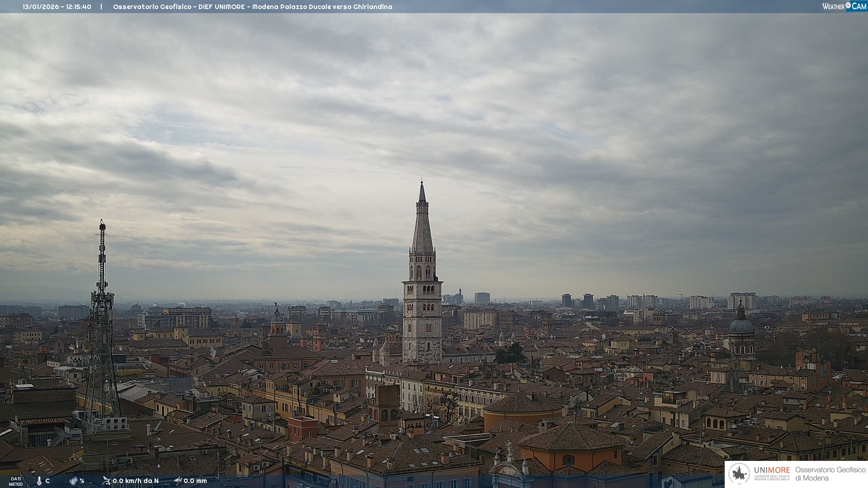Click the wind anemometer icon
Viewport: 868px width, 488px height.
click(106, 481)
